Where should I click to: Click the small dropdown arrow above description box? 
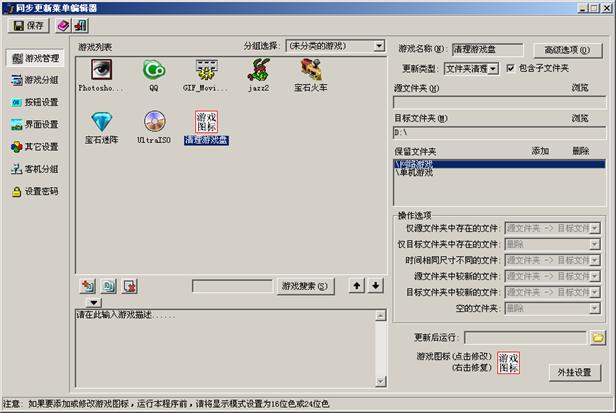point(93,302)
